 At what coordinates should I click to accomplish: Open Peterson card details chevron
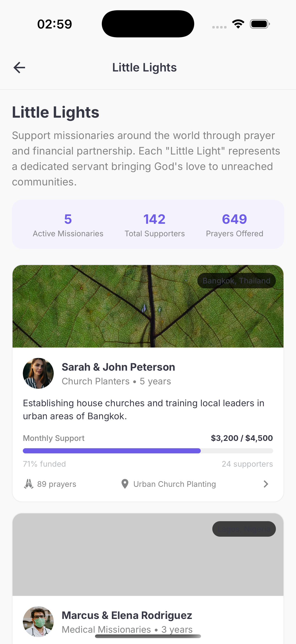266,484
